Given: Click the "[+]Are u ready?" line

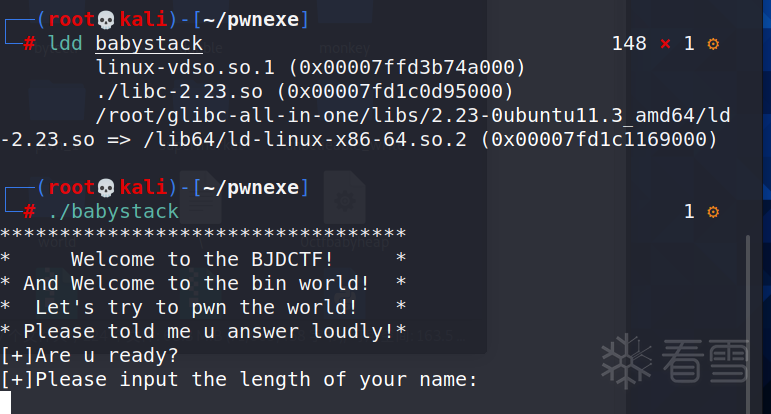Looking at the screenshot, I should pyautogui.click(x=89, y=355).
